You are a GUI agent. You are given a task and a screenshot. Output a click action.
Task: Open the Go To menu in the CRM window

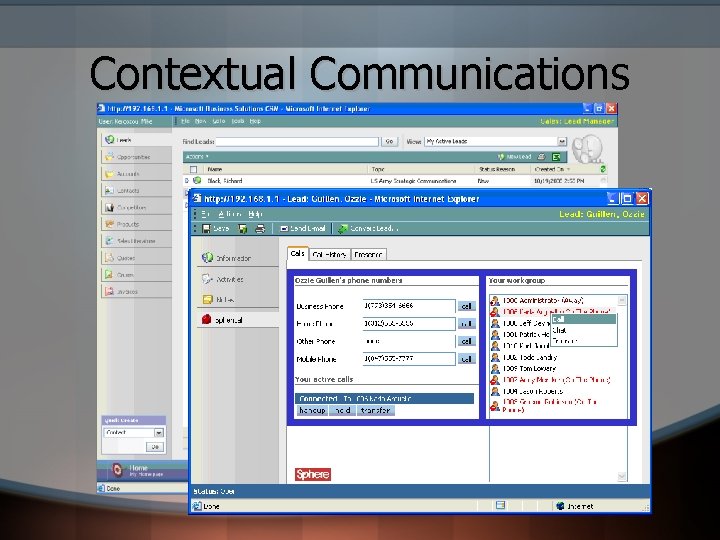pos(219,121)
